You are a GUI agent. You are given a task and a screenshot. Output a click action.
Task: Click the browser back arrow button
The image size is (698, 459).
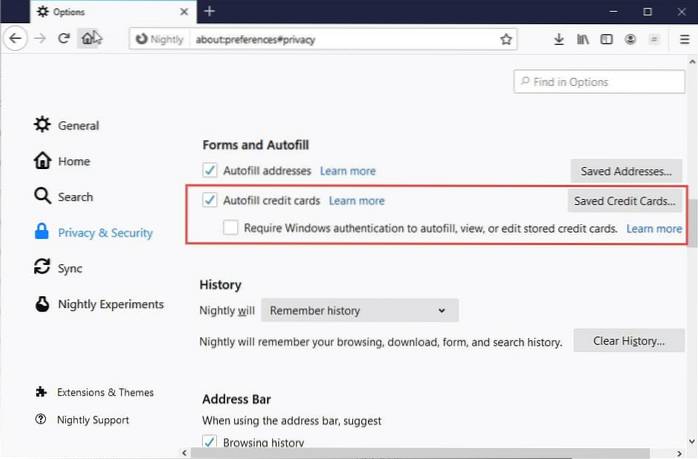pyautogui.click(x=15, y=39)
